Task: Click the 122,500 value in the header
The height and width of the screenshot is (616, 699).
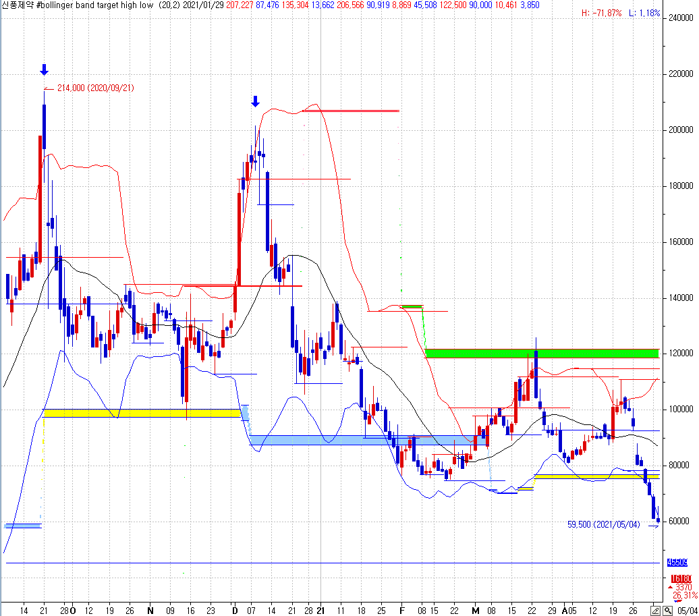Action: point(453,5)
